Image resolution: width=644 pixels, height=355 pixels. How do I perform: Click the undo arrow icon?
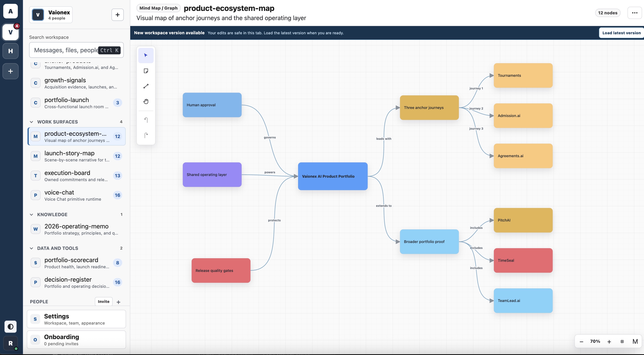tap(146, 120)
